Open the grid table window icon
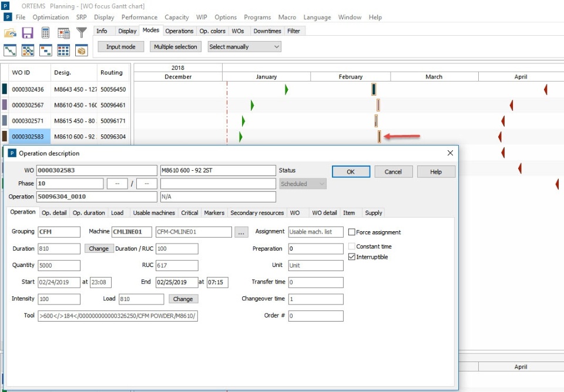 coord(63,50)
